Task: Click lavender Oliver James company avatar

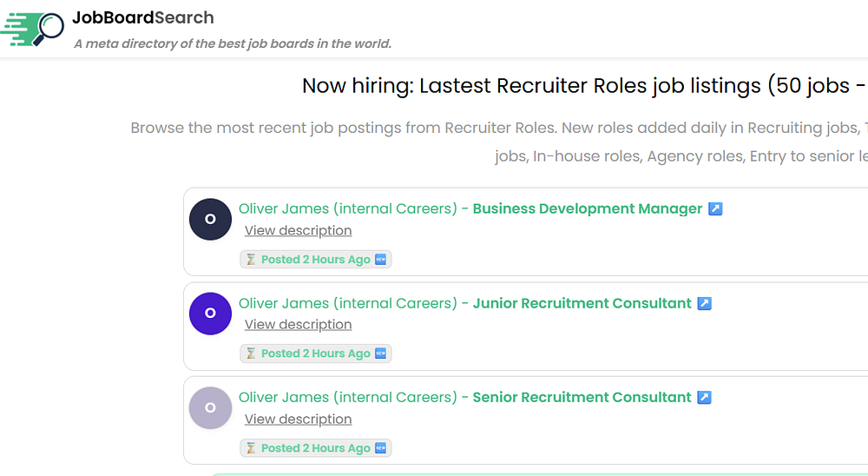Action: [210, 407]
